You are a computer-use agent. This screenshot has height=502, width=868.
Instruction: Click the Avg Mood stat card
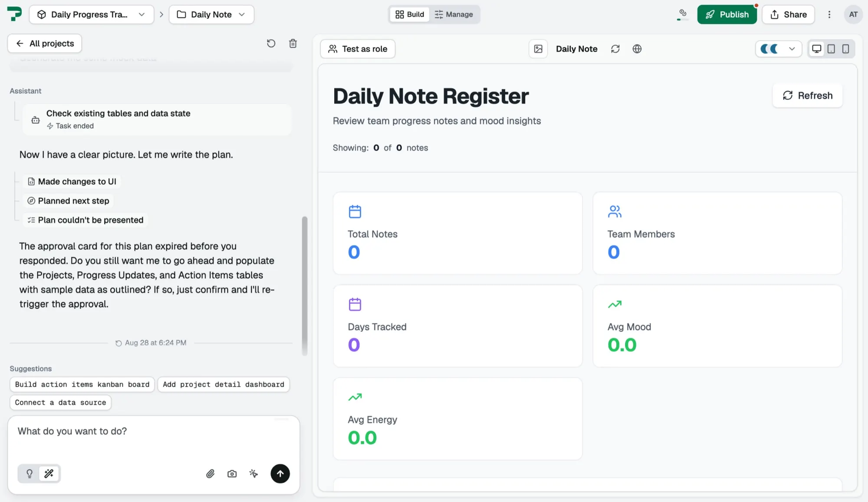[x=717, y=326]
